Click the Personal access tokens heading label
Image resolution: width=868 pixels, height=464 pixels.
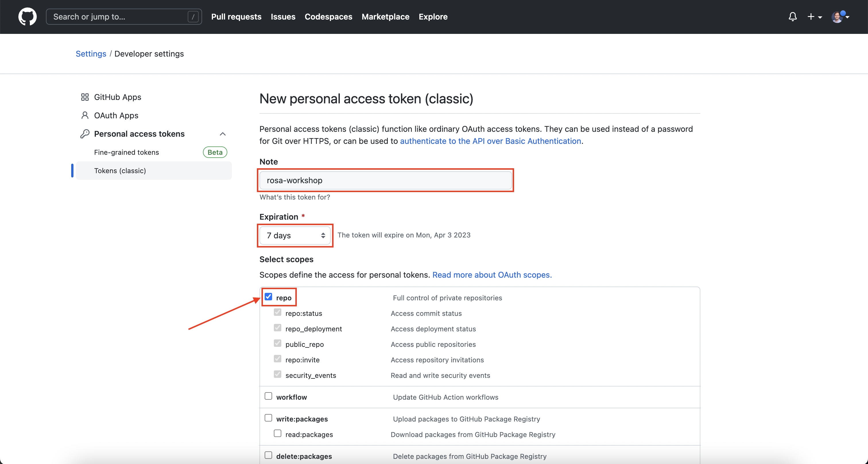(x=139, y=134)
